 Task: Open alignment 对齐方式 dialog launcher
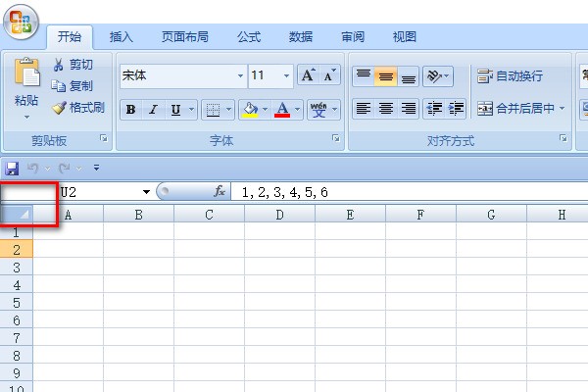pos(563,139)
